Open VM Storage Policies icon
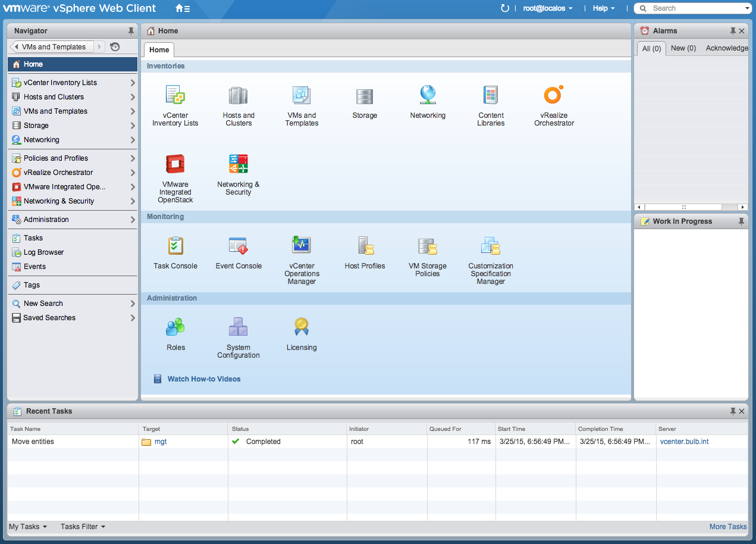The width and height of the screenshot is (756, 544). (428, 245)
